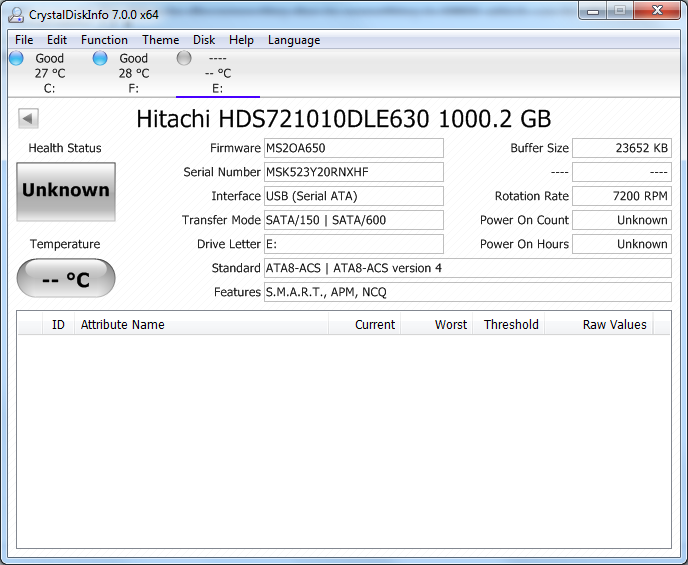Click the Rotation Rate value 7200 RPM

click(x=622, y=196)
